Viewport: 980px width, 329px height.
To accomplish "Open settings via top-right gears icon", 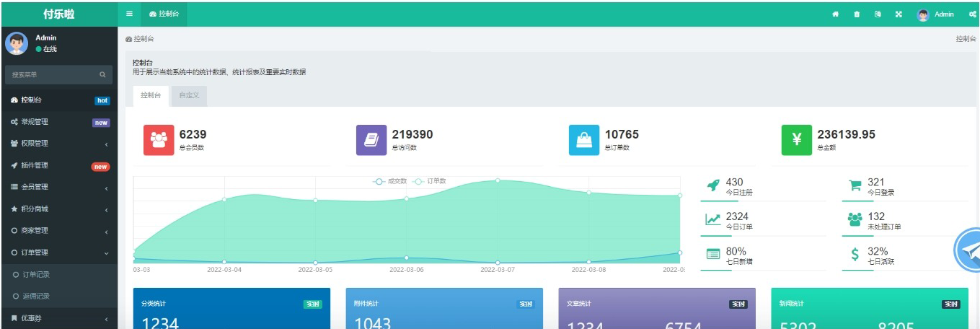I will click(x=972, y=14).
